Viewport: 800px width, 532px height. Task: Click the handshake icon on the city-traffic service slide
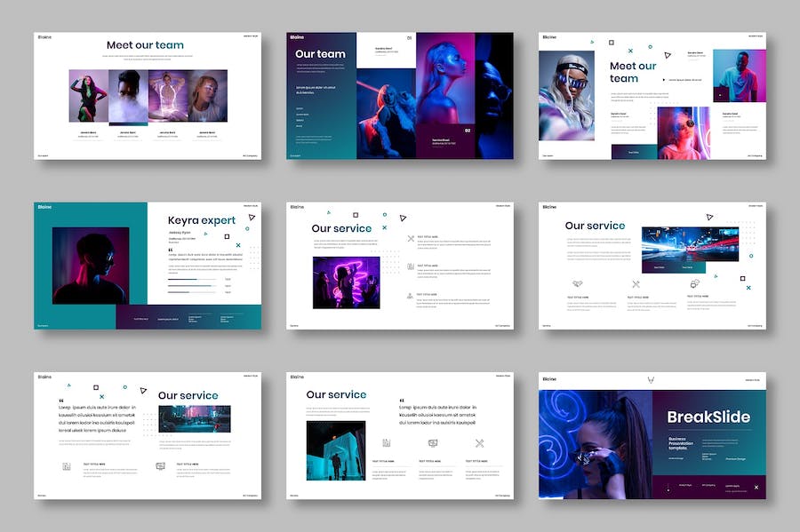click(577, 284)
